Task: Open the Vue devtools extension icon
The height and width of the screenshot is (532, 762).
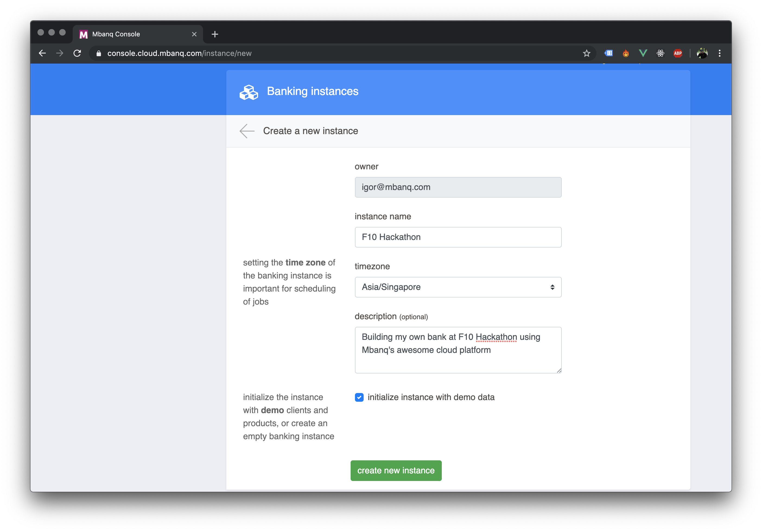Action: [x=643, y=53]
